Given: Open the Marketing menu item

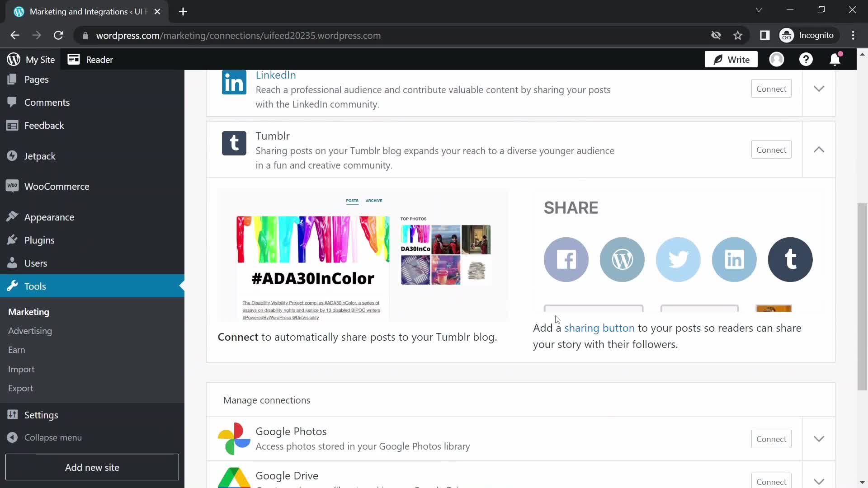Looking at the screenshot, I should pyautogui.click(x=28, y=312).
